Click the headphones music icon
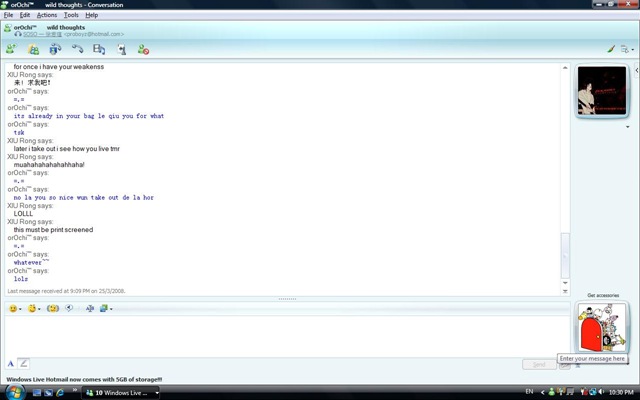The image size is (640, 400). pos(18,34)
